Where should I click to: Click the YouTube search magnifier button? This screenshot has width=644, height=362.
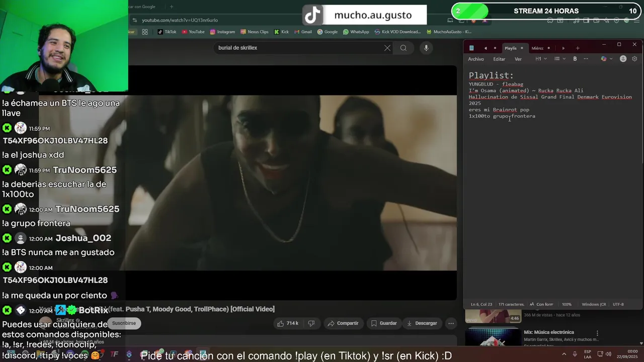click(404, 48)
